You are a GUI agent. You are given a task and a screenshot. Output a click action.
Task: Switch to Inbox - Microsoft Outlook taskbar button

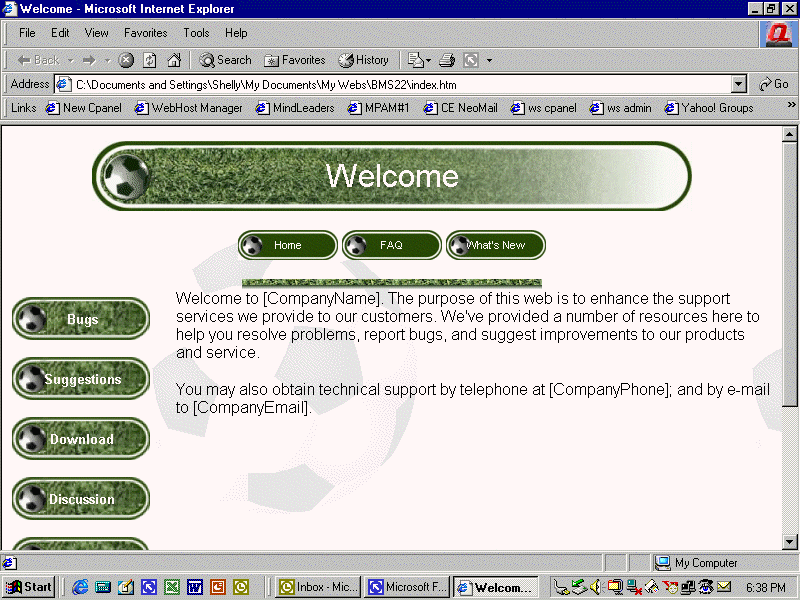pos(318,587)
